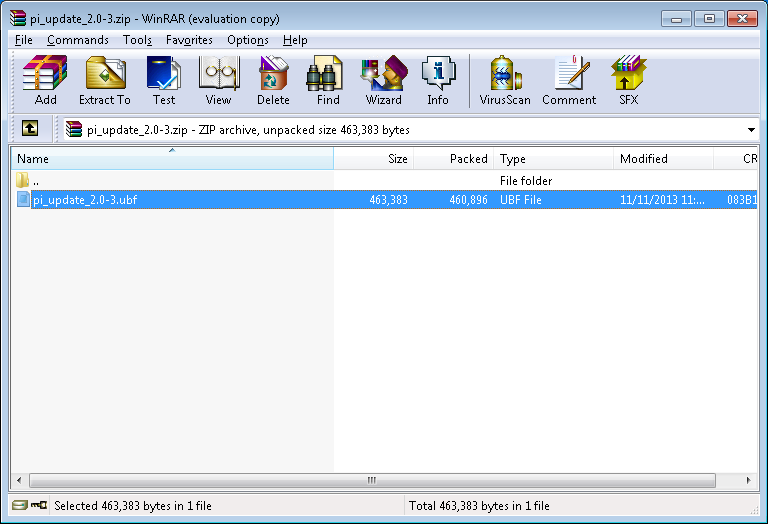
Task: Click the 'Selected 463,383 bytes' status text
Action: point(133,505)
